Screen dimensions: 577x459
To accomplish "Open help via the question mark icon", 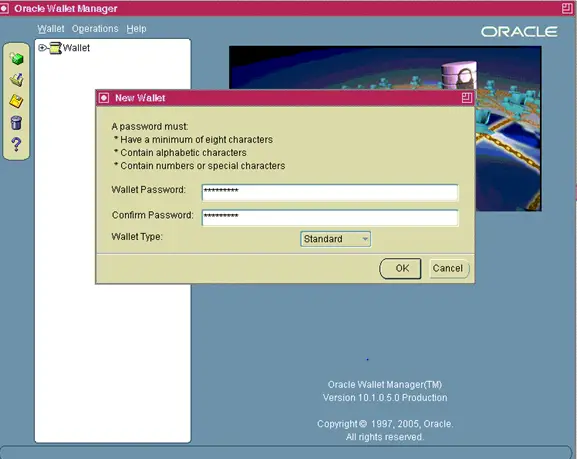I will 16,144.
